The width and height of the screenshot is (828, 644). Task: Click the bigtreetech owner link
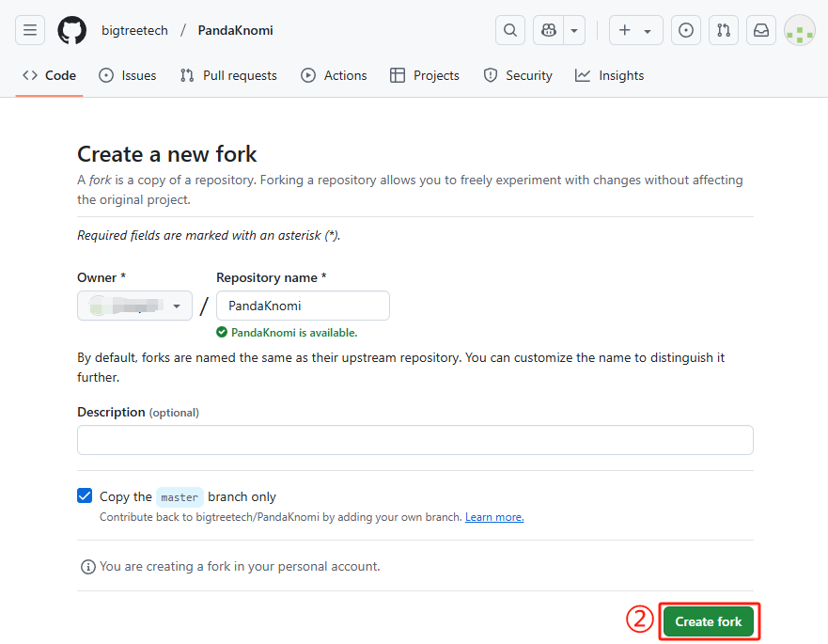(134, 30)
